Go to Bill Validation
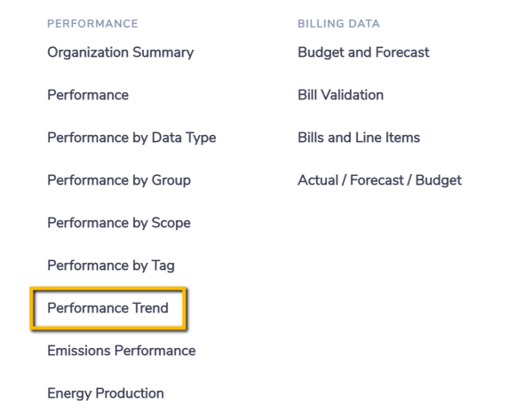This screenshot has width=524, height=420. click(340, 95)
